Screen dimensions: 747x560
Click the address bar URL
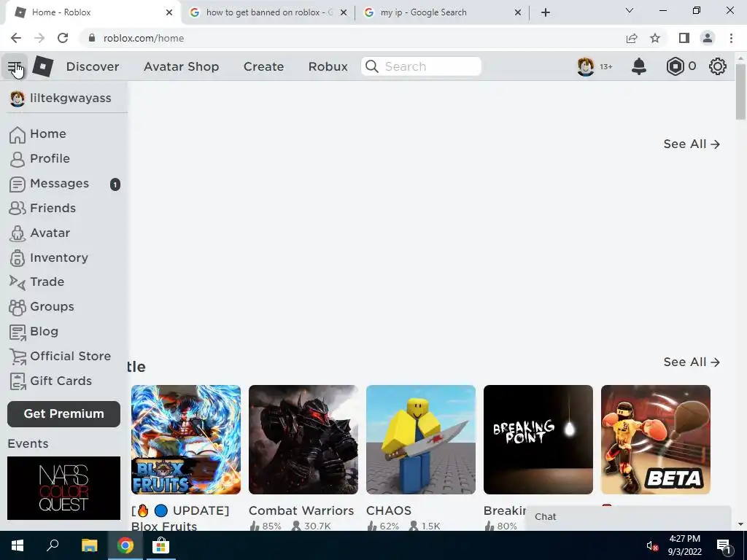(x=144, y=38)
